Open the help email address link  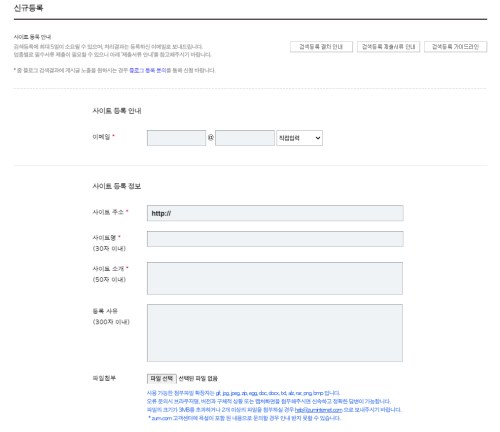click(x=318, y=410)
